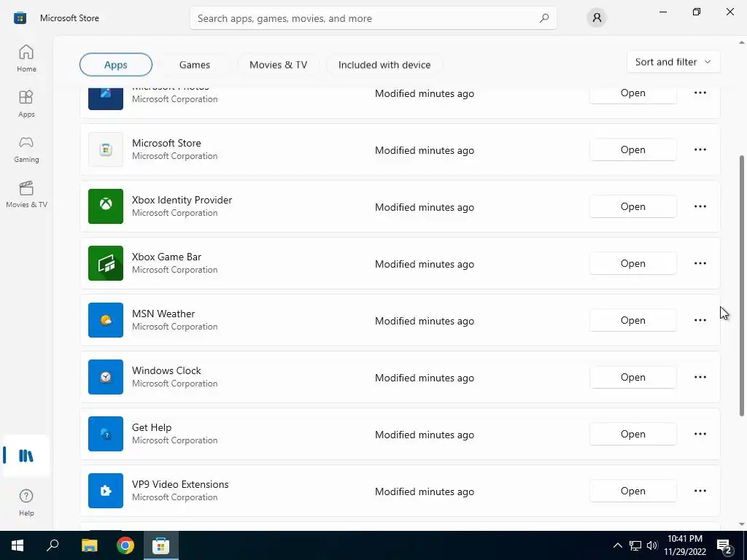Go to Home in sidebar

click(26, 58)
